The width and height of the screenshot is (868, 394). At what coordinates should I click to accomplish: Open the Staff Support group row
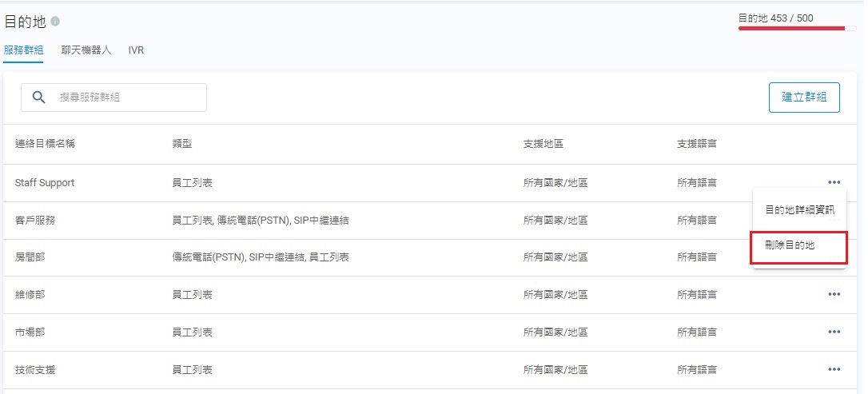[x=45, y=183]
